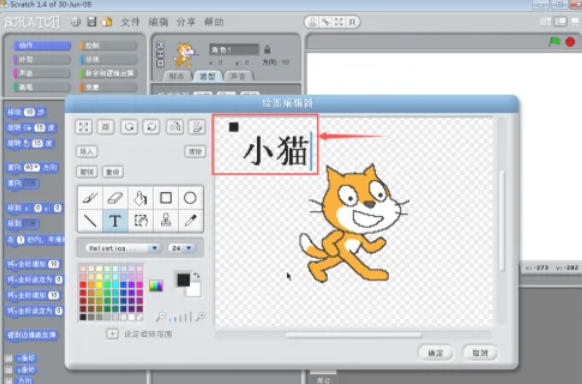Start the project with the green flag

pyautogui.click(x=555, y=42)
